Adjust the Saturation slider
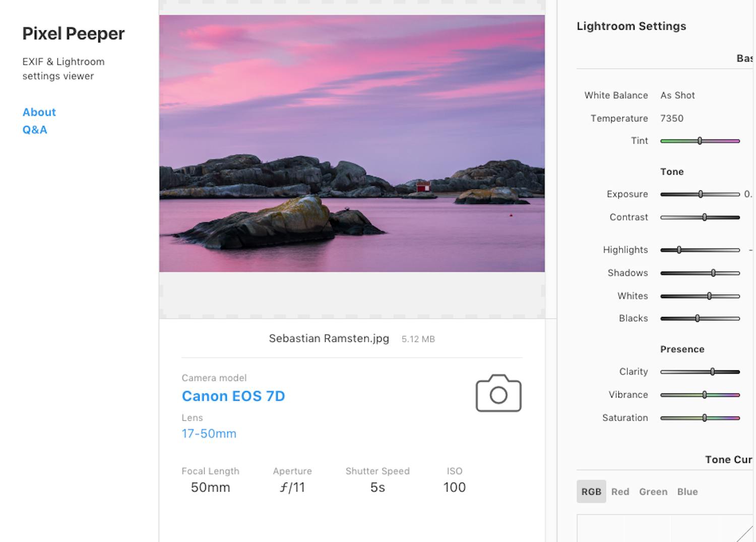 705,418
